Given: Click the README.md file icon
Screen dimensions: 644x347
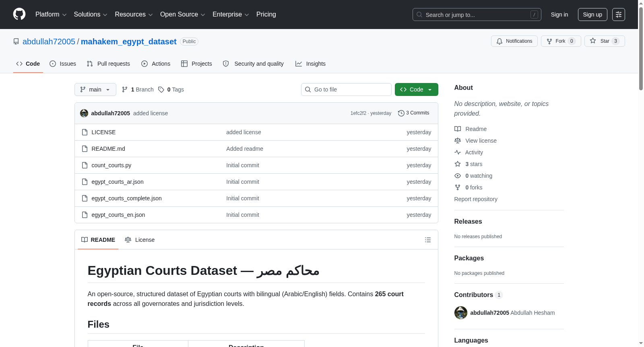Looking at the screenshot, I should click(85, 149).
